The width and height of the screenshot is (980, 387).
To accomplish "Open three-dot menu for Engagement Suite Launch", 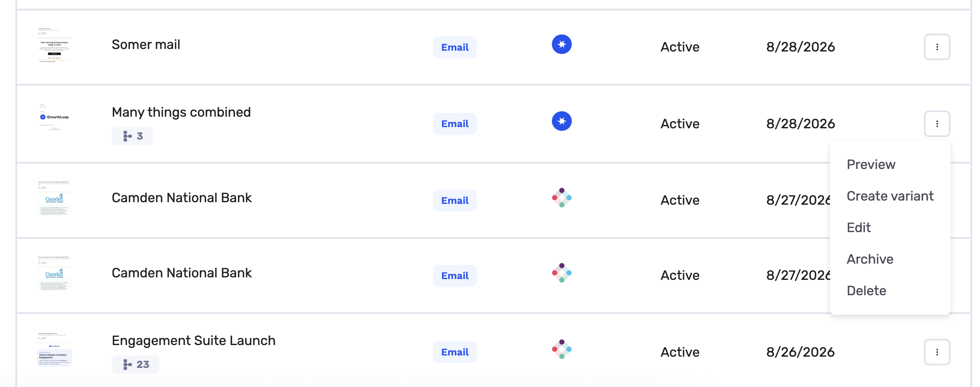I will pos(937,352).
